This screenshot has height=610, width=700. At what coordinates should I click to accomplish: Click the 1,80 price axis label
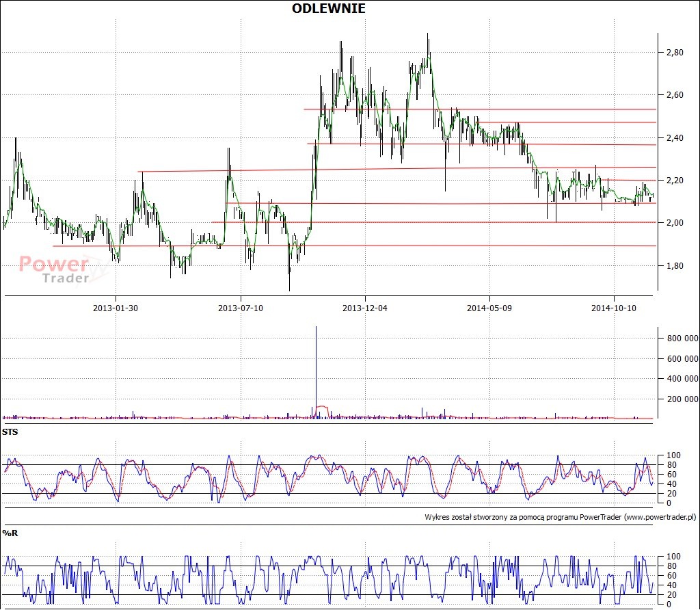coord(675,265)
